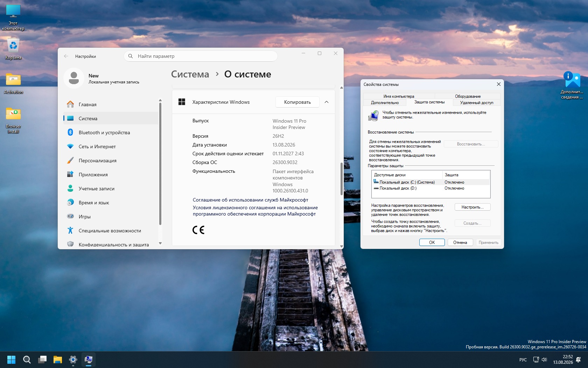Image resolution: width=588 pixels, height=368 pixels.
Task: Open the volume tray icon
Action: click(544, 360)
